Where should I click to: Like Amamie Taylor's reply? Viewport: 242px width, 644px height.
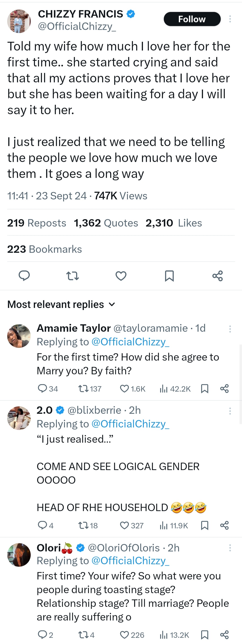coord(125,389)
